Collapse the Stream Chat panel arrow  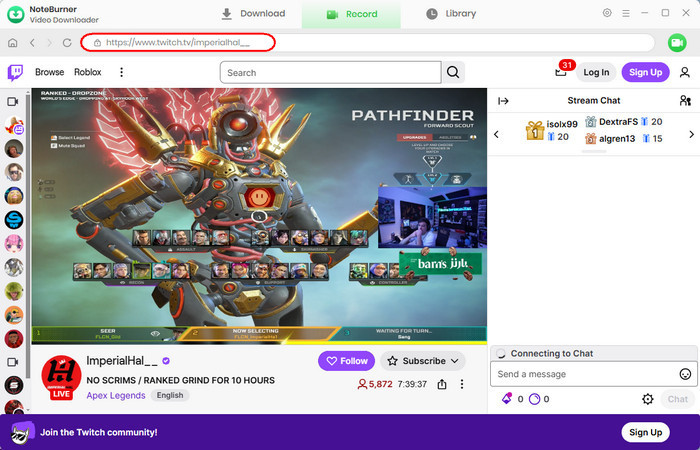tap(503, 100)
